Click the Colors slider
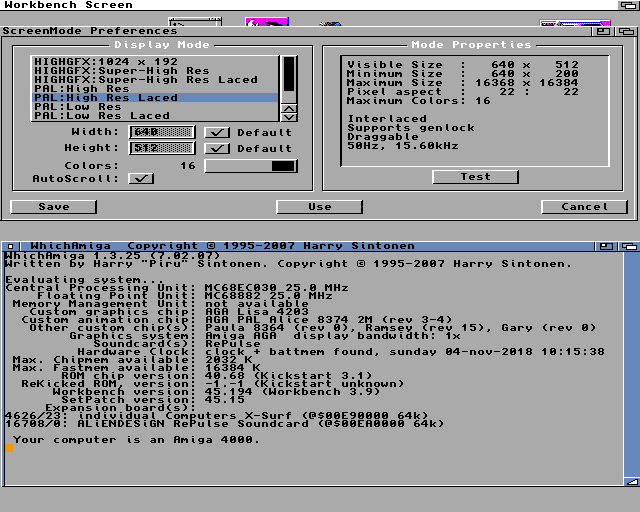The height and width of the screenshot is (512, 640). pyautogui.click(x=251, y=166)
